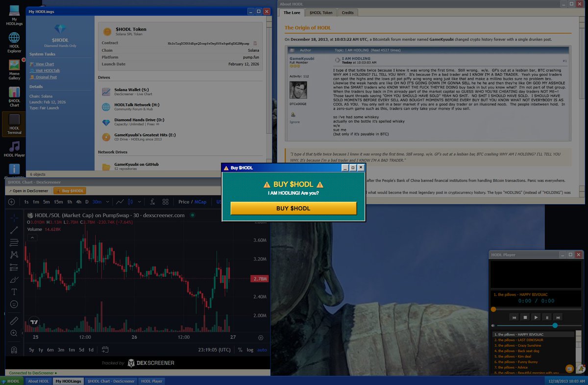The image size is (588, 385).
Task: Select the brush drawing tool in chart
Action: (x=14, y=280)
